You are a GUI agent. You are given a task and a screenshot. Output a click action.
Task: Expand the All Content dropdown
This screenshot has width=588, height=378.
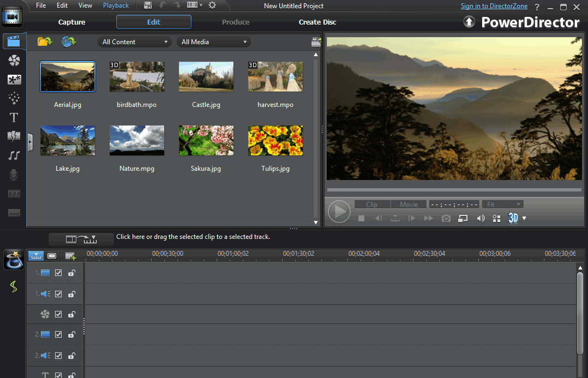135,42
